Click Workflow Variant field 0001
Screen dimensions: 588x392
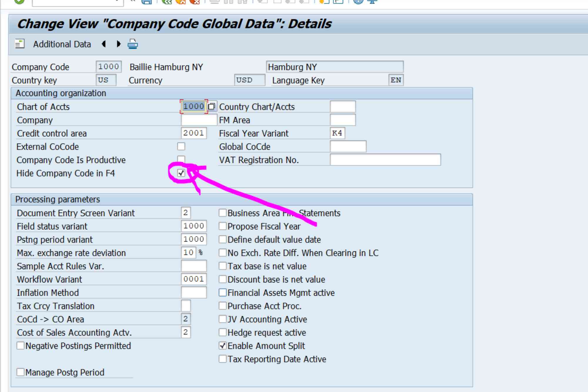click(x=194, y=279)
